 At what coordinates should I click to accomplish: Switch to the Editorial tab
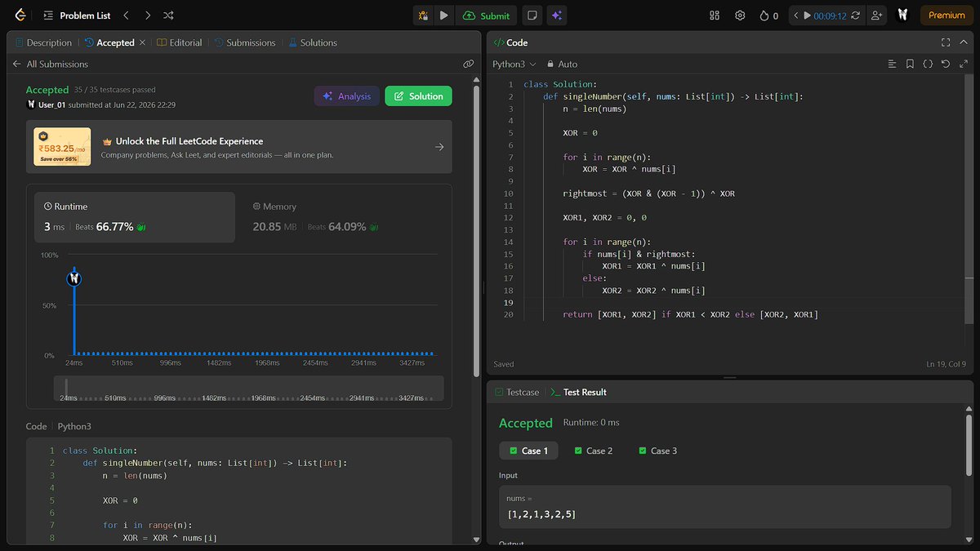point(179,42)
